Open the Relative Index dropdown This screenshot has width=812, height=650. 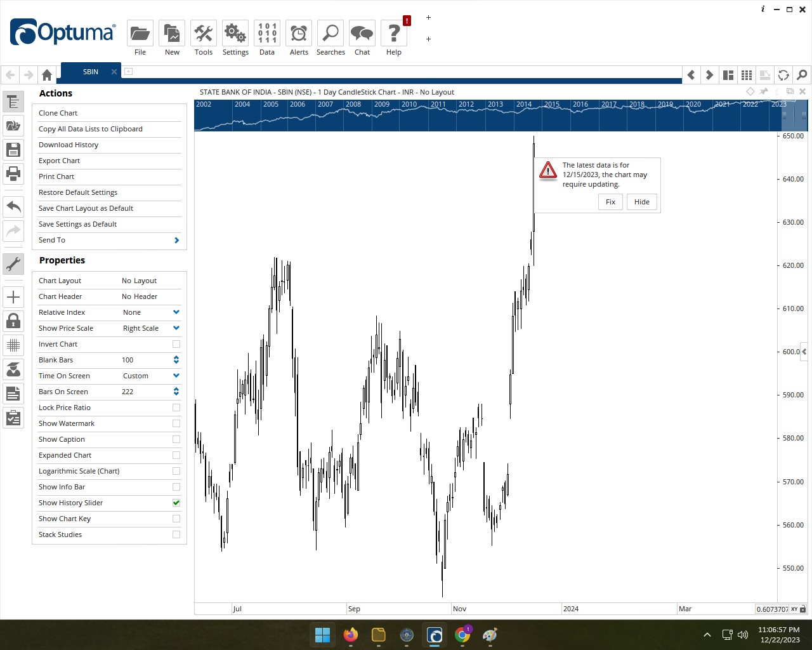point(176,312)
